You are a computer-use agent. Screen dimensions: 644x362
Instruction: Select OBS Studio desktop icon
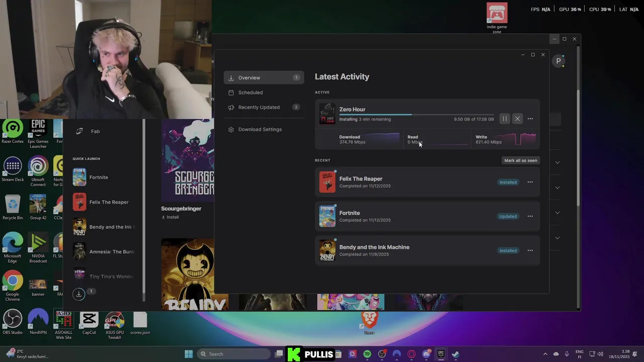coord(13,323)
